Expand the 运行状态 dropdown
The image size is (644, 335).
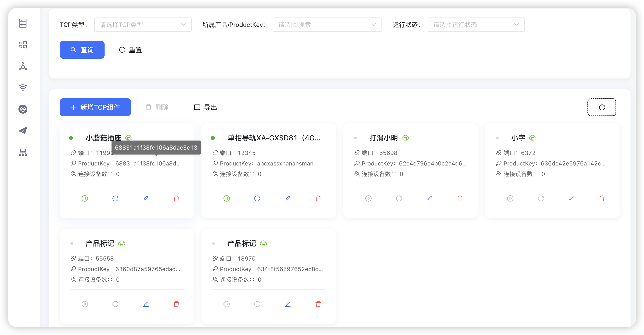[x=475, y=24]
